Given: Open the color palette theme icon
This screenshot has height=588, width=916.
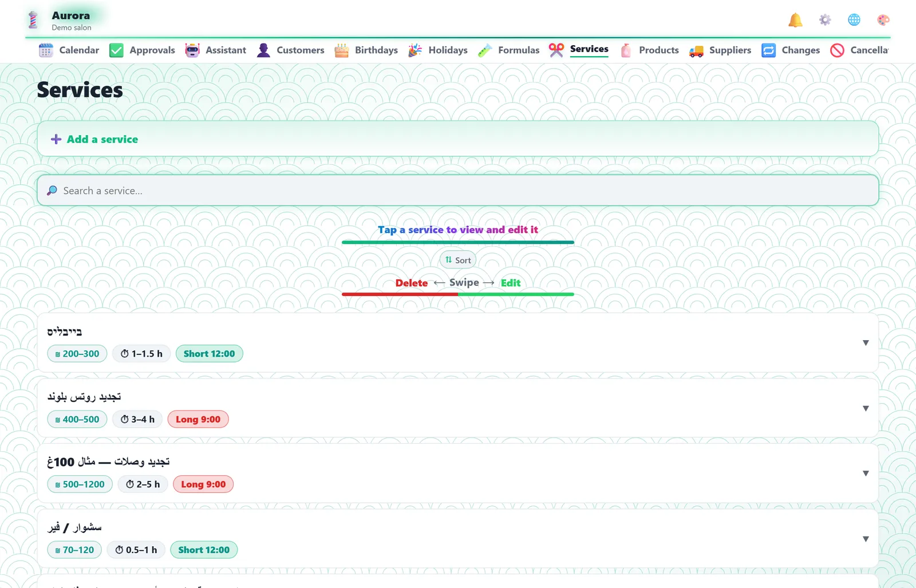Looking at the screenshot, I should 883,20.
